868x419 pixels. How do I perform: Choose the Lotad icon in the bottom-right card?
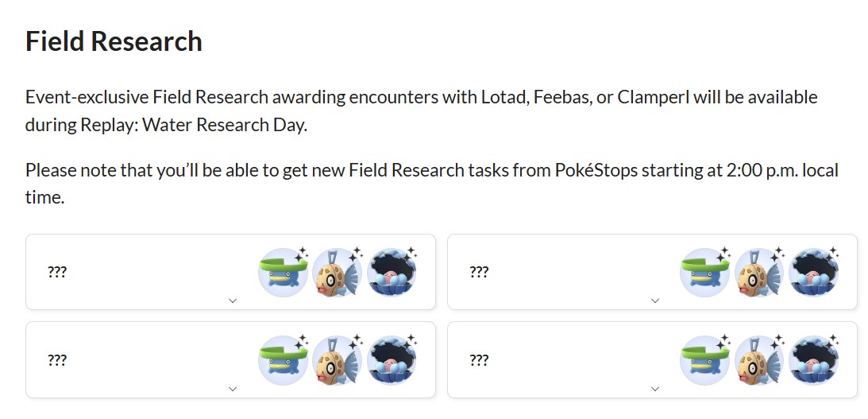[704, 361]
